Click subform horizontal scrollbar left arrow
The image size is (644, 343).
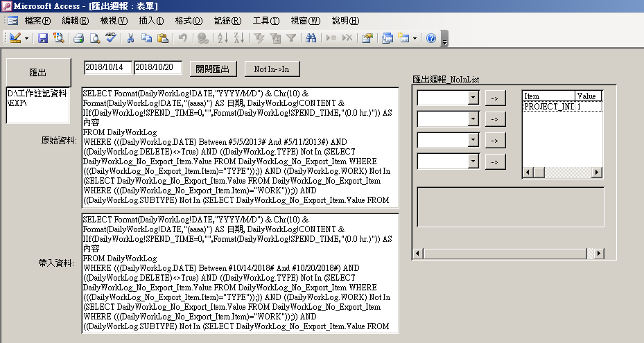coord(418,254)
